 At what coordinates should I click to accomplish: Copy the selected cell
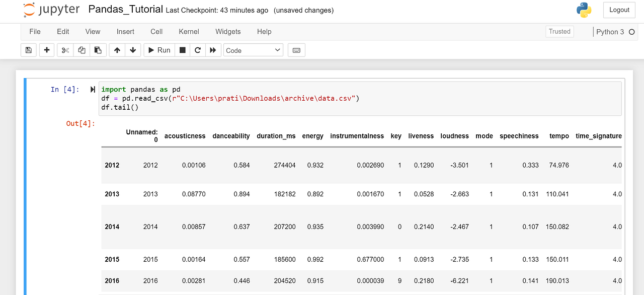(x=82, y=50)
